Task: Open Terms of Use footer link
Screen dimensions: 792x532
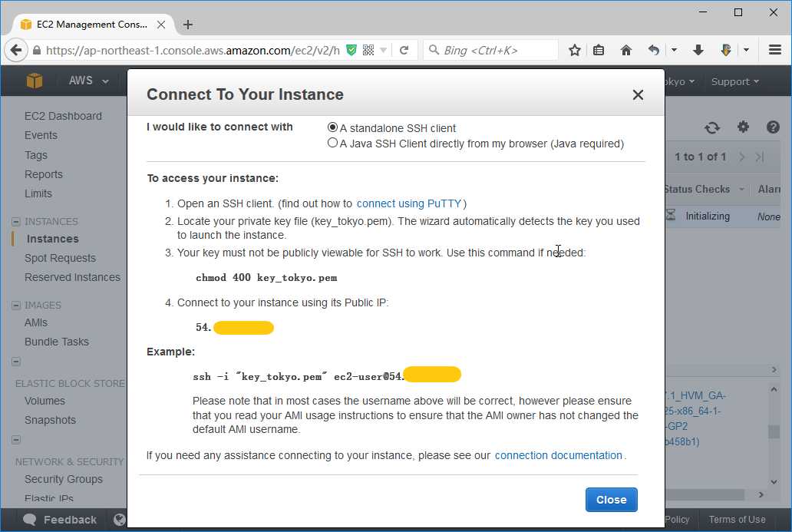Action: (737, 520)
